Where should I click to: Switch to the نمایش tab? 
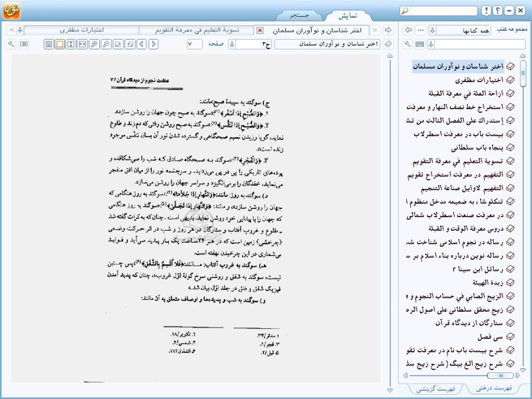[x=348, y=15]
